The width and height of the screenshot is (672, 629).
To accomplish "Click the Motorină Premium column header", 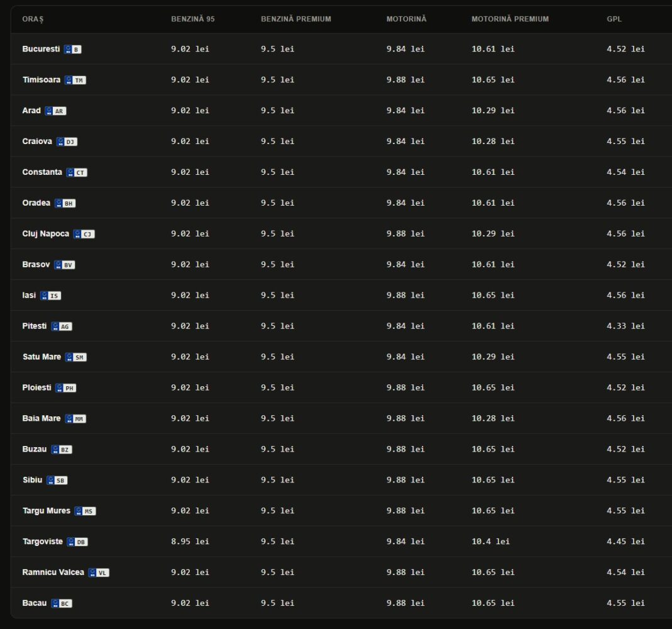I will click(510, 19).
